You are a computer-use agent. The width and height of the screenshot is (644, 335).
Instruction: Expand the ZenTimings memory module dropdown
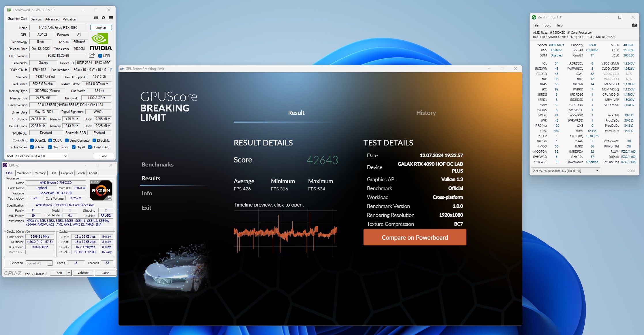[597, 171]
